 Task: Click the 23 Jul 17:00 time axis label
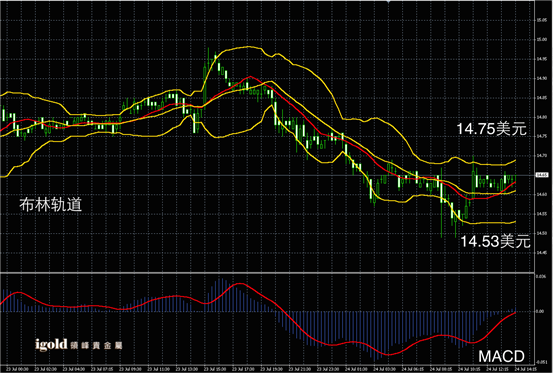pyautogui.click(x=244, y=369)
